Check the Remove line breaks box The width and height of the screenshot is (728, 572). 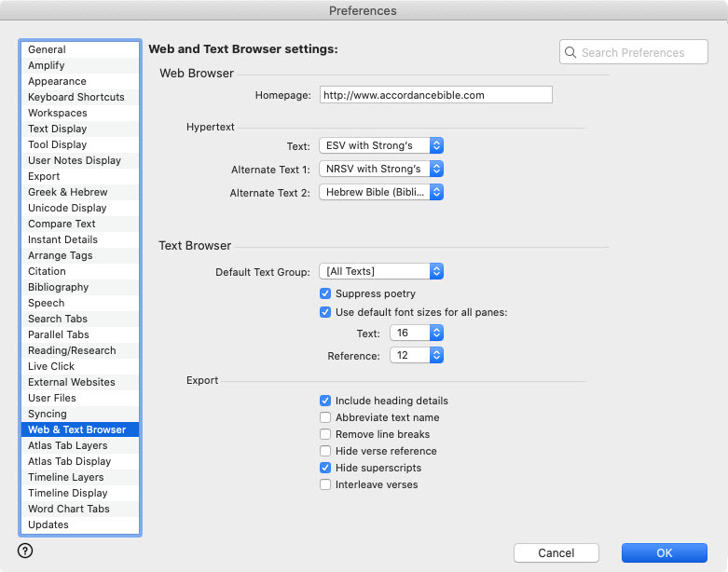tap(325, 434)
